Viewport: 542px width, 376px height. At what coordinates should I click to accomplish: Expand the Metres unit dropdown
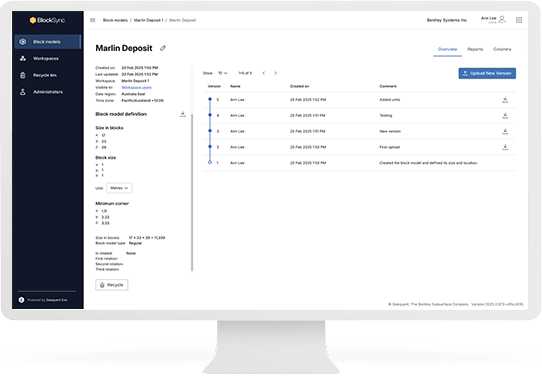119,188
